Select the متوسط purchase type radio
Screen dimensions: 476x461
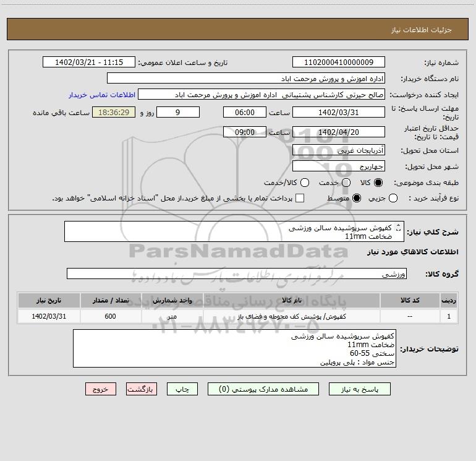click(x=357, y=198)
